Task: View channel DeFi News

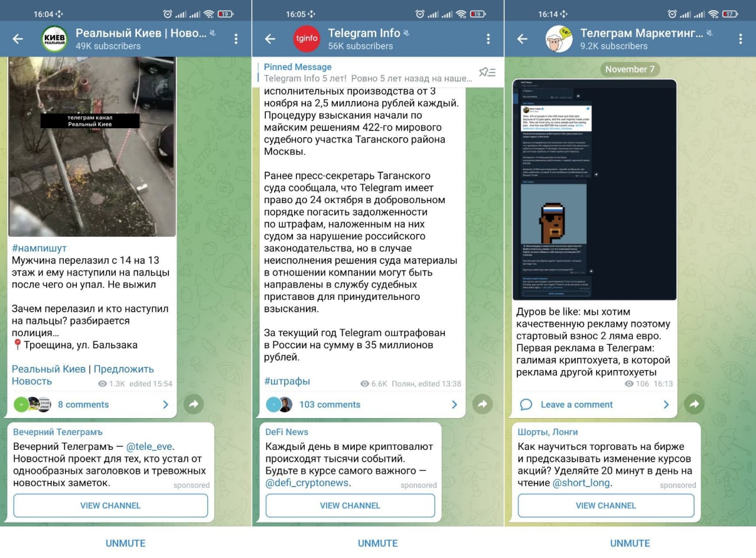Action: coord(350,505)
